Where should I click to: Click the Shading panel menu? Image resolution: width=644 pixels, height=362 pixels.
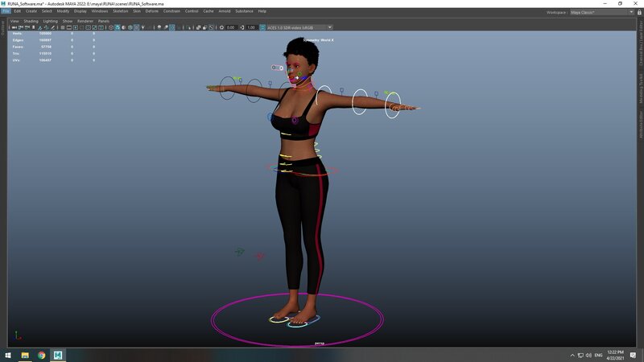[31, 21]
